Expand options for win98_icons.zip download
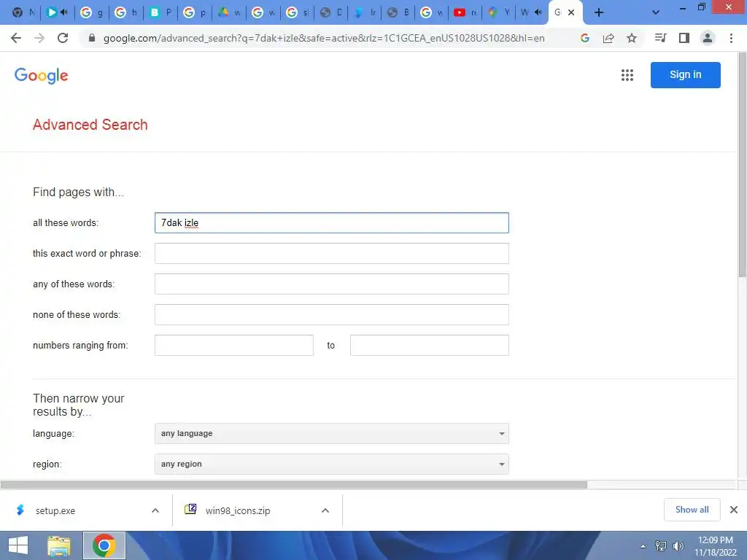This screenshot has width=747, height=560. (325, 510)
